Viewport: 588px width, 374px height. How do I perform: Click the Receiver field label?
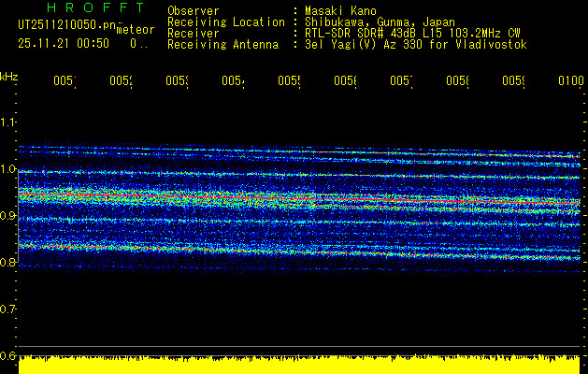point(194,34)
